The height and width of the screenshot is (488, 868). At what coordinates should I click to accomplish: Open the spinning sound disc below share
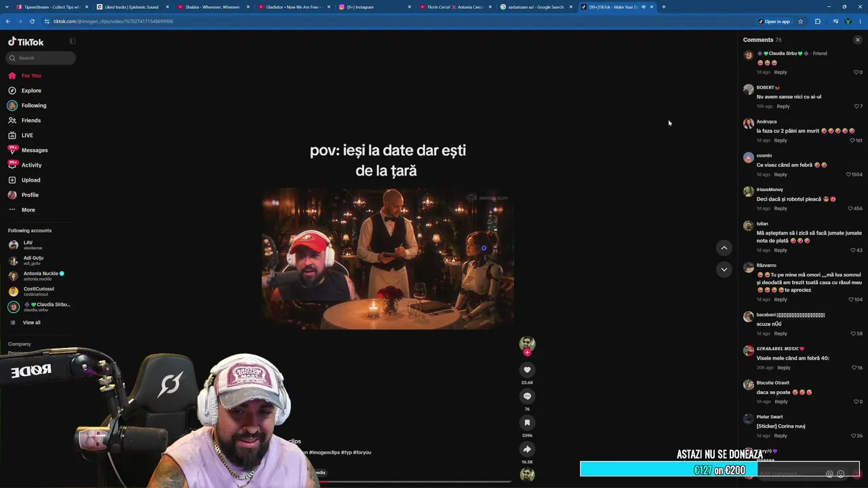point(527,475)
